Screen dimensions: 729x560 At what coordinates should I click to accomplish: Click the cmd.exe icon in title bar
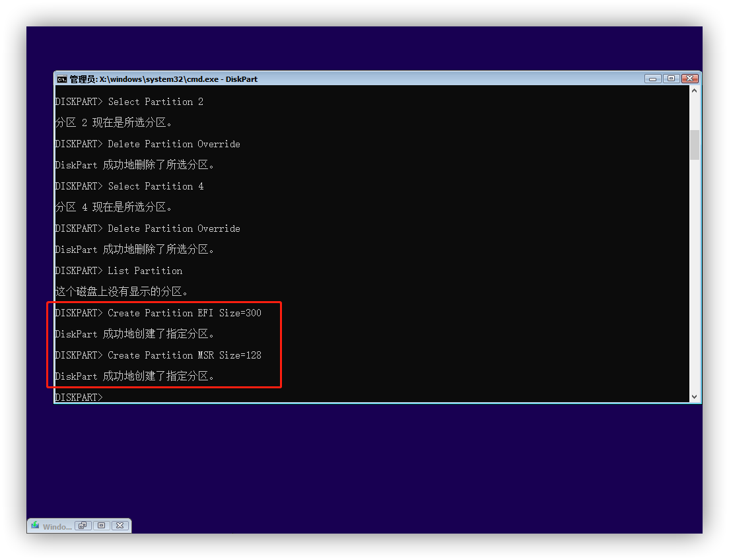(x=61, y=79)
